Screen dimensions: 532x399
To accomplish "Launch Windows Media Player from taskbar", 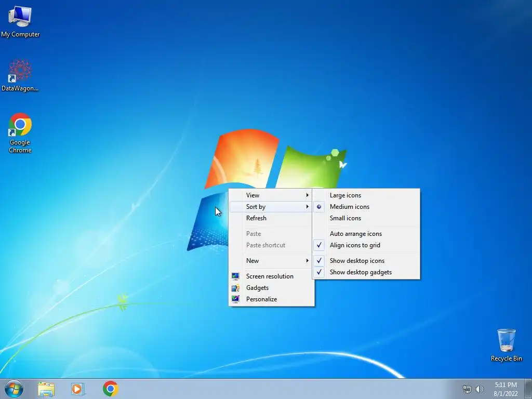I will click(78, 389).
